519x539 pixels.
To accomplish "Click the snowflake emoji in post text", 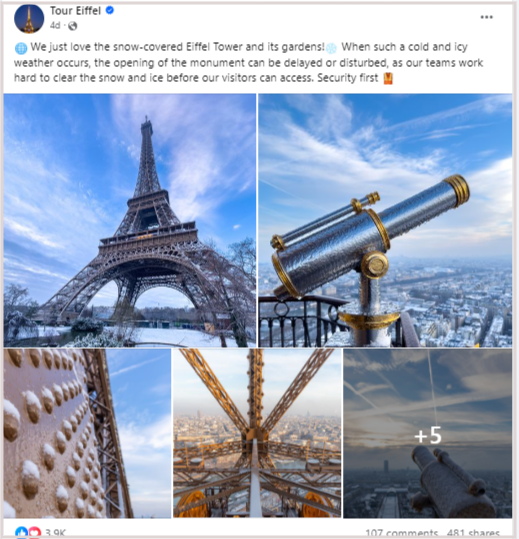I will pyautogui.click(x=331, y=48).
